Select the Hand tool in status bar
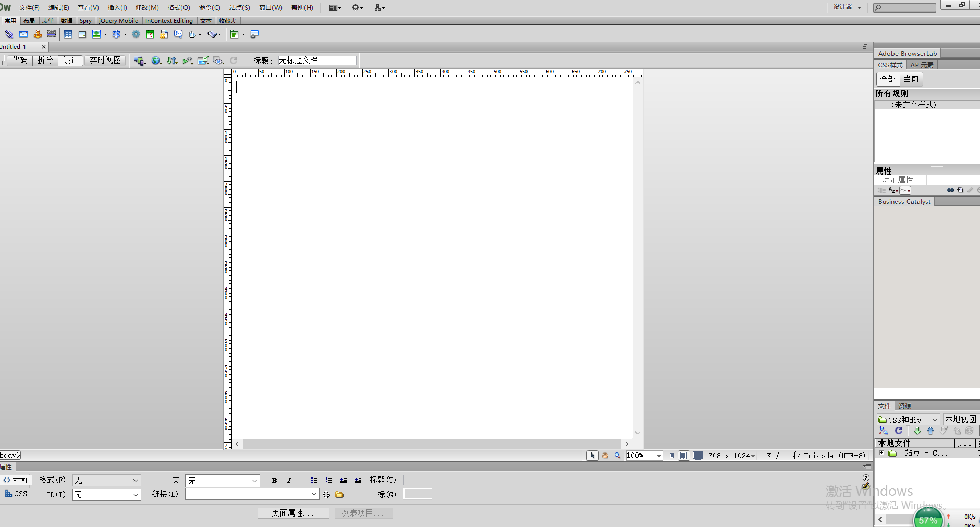Viewport: 980px width, 527px height. coord(605,456)
